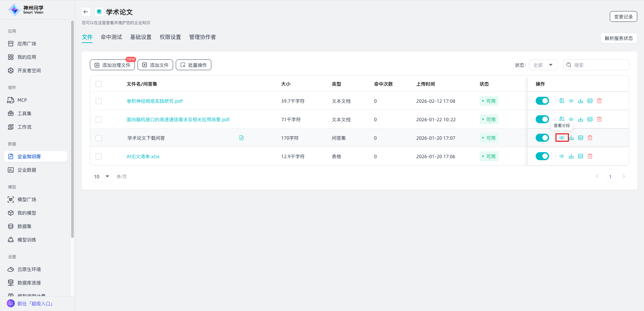Click the book icon for 卷积神经网络实践研究.pdf

click(562, 101)
